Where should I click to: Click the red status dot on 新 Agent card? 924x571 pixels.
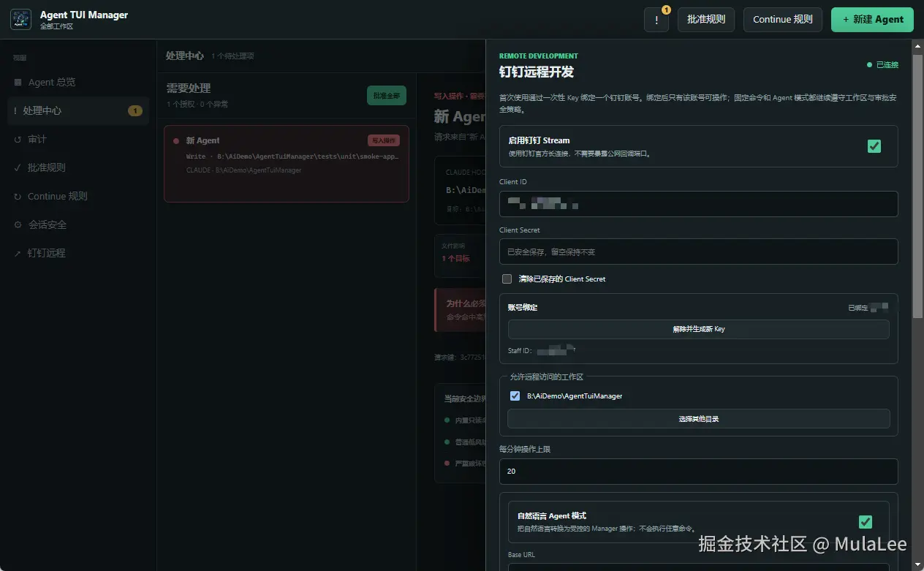coord(176,140)
